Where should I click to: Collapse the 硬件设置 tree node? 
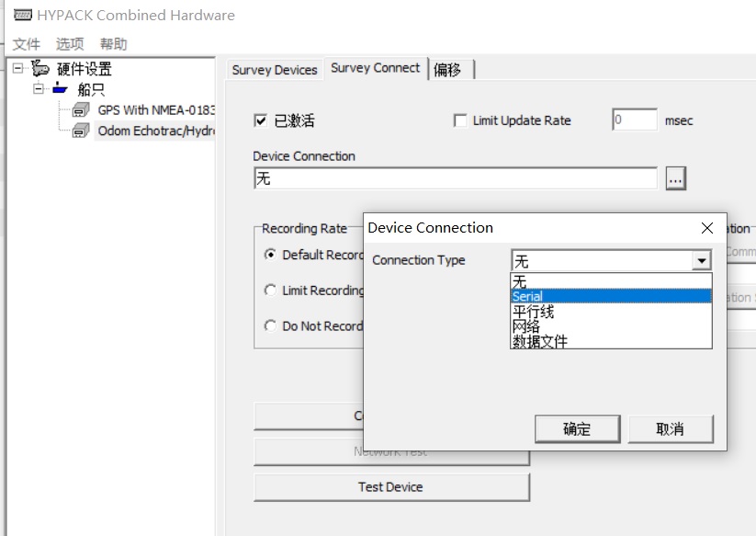click(17, 68)
